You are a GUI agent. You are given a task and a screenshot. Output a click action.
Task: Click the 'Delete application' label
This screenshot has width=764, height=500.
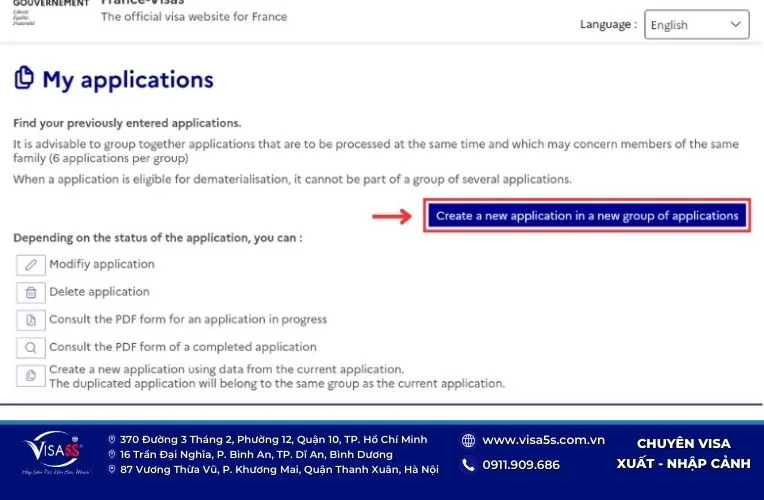[99, 292]
